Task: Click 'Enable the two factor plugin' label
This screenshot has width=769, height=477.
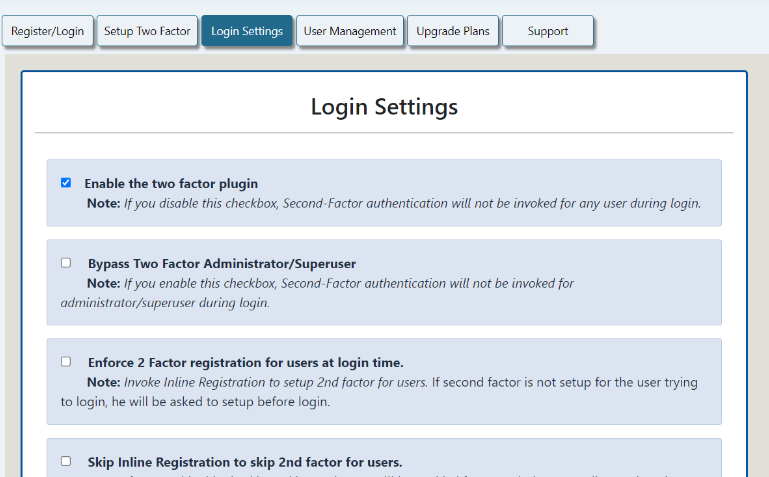Action: [x=171, y=183]
